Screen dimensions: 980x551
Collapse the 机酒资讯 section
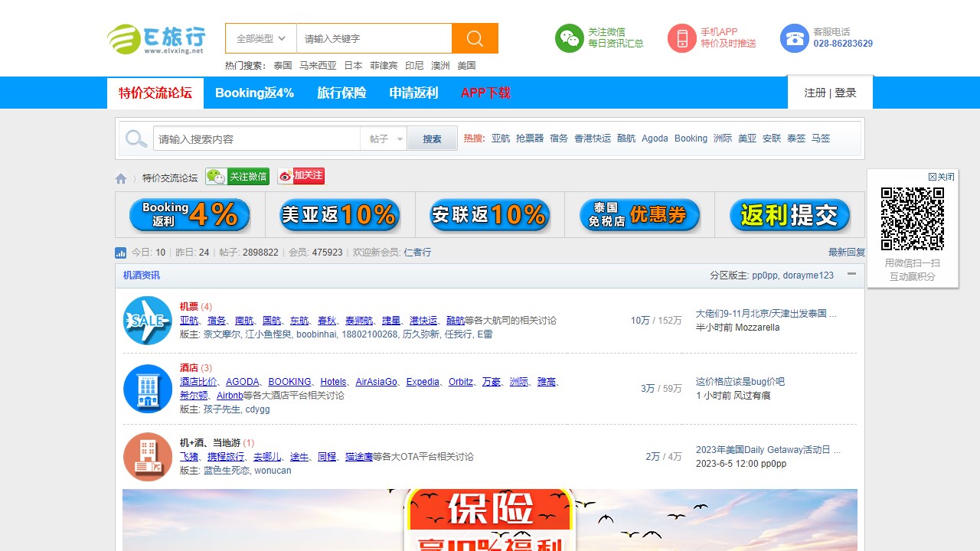coord(851,275)
